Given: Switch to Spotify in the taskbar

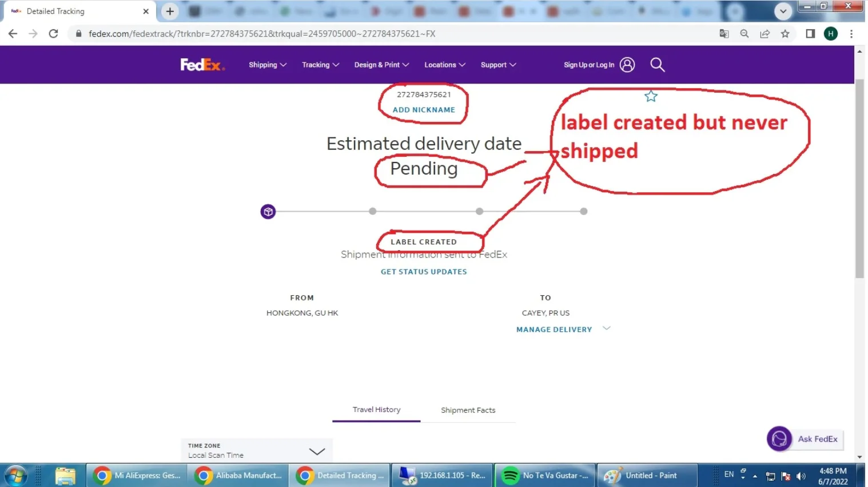Looking at the screenshot, I should [x=545, y=476].
